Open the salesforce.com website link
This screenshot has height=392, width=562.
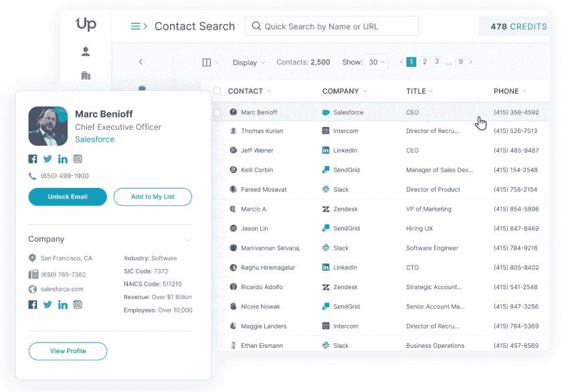(62, 289)
